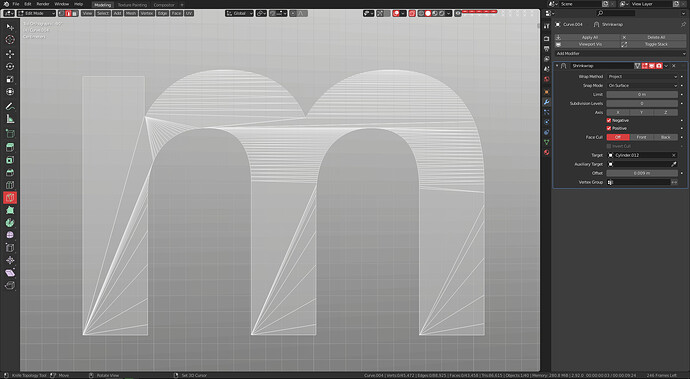The image size is (690, 379).
Task: Toggle Y axis in Shrinkwrap modifier
Action: (642, 112)
